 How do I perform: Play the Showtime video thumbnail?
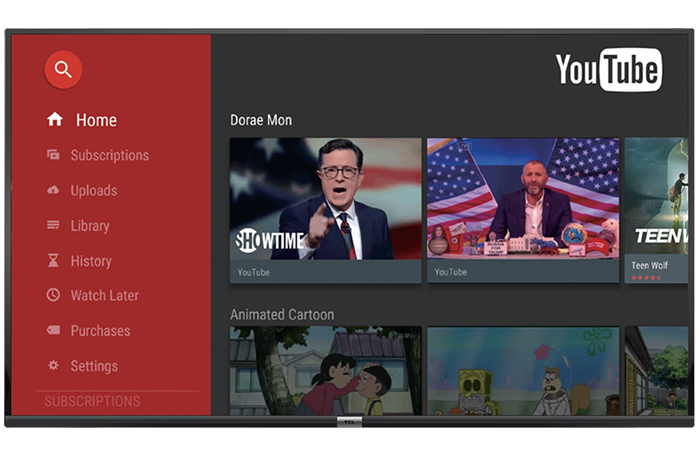tap(325, 199)
